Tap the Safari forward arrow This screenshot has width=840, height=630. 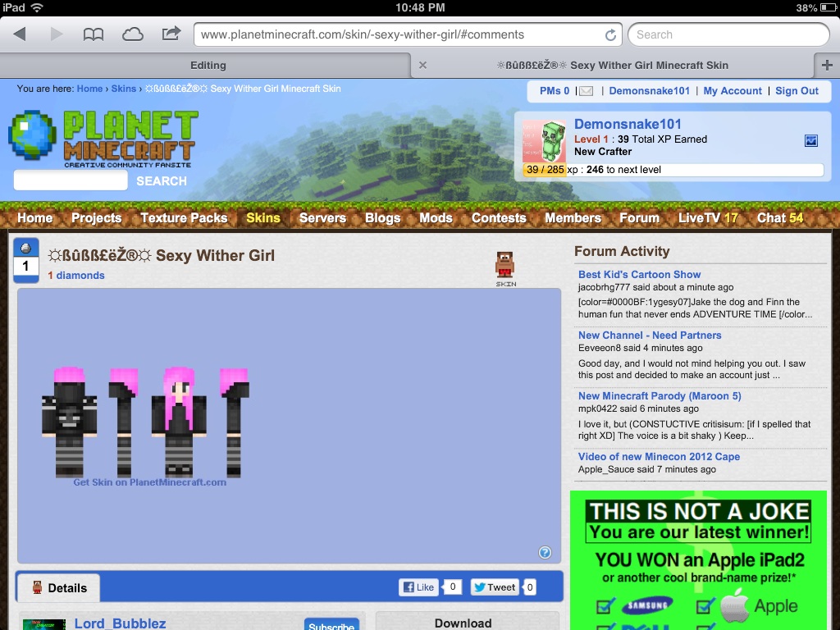(x=57, y=34)
